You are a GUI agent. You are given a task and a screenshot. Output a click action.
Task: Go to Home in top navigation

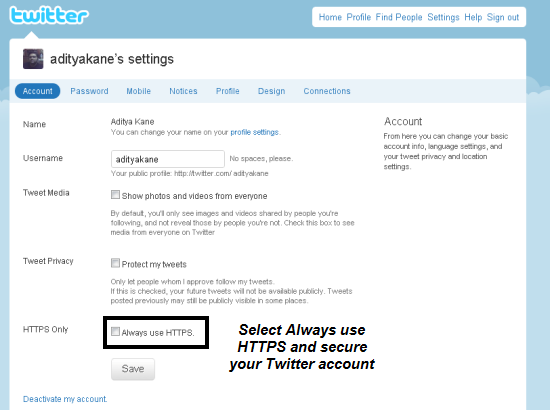(x=330, y=17)
